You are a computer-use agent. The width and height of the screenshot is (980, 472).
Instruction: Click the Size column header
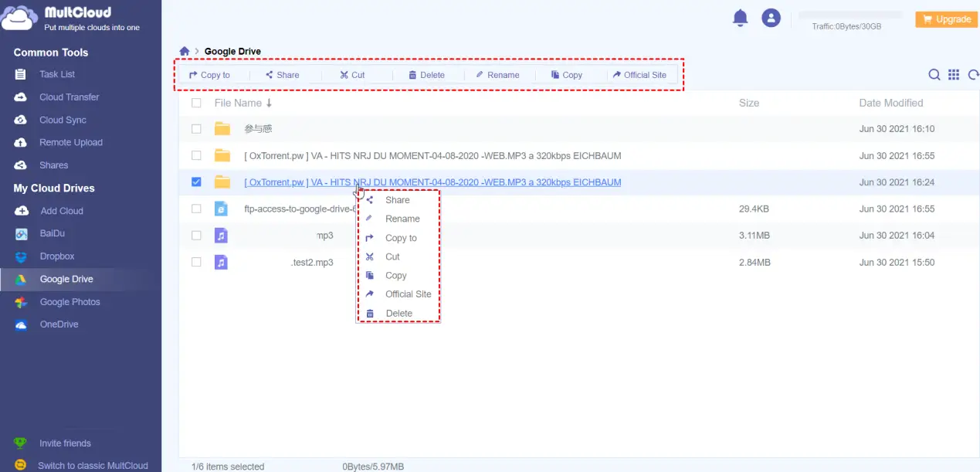[749, 103]
